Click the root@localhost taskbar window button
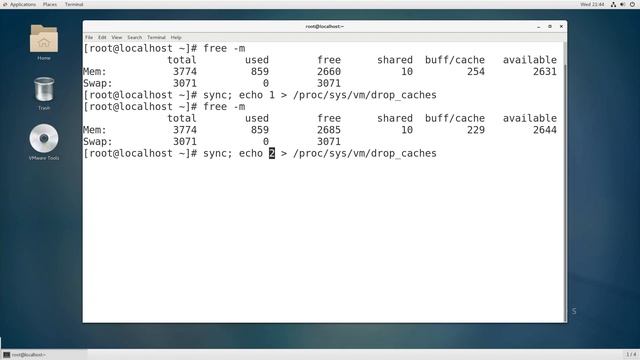 pyautogui.click(x=44, y=355)
